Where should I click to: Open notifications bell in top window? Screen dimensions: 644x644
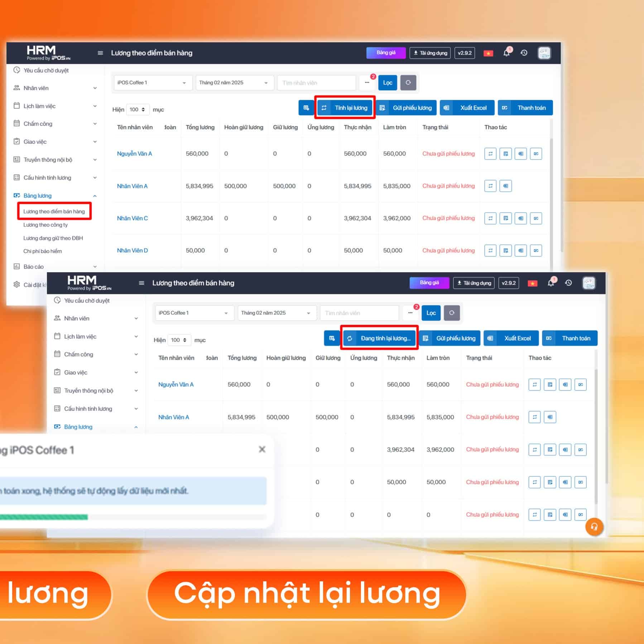point(506,53)
